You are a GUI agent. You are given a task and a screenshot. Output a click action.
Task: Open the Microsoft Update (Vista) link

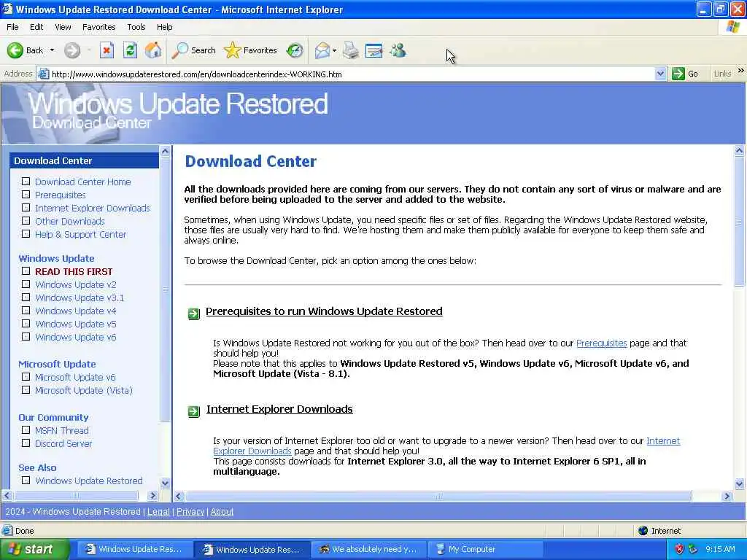84,391
